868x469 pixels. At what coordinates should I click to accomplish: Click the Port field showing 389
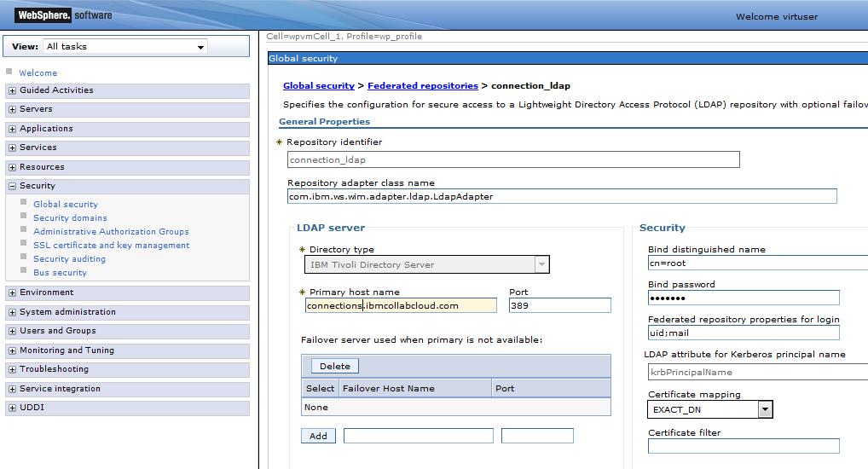559,305
